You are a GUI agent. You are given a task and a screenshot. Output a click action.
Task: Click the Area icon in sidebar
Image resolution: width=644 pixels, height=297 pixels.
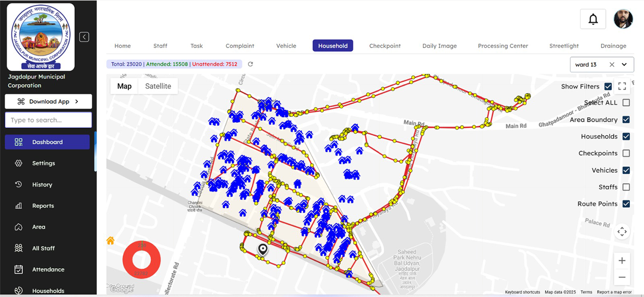tap(18, 227)
